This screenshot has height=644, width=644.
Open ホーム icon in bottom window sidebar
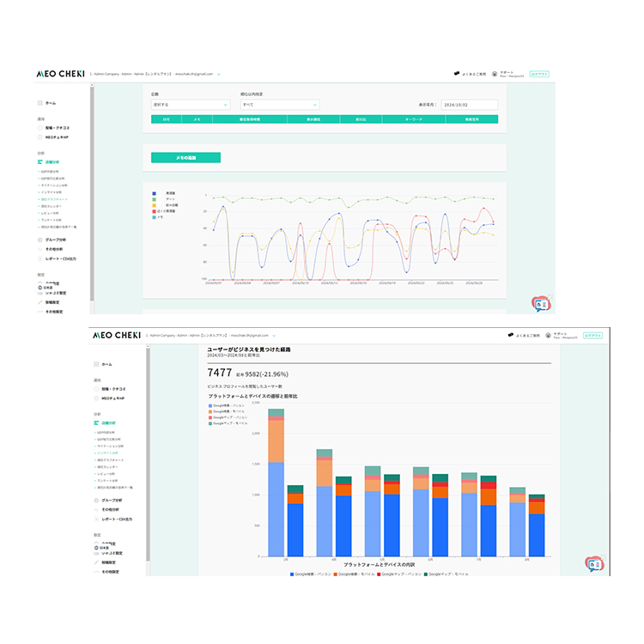(96, 364)
